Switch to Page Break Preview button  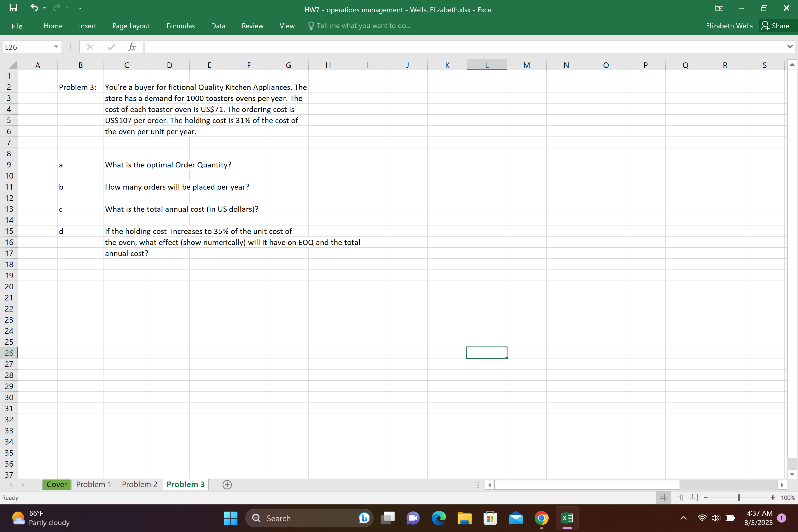point(694,498)
